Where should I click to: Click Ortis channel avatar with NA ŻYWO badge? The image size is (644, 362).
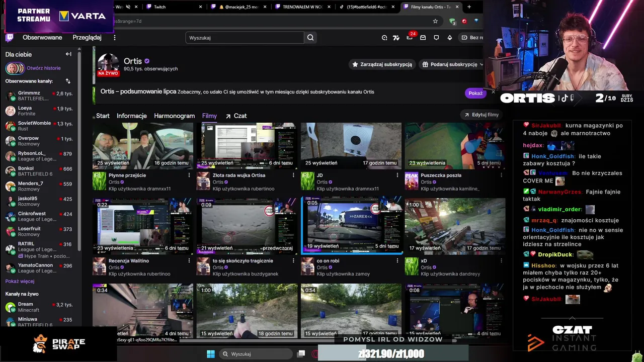[108, 65]
